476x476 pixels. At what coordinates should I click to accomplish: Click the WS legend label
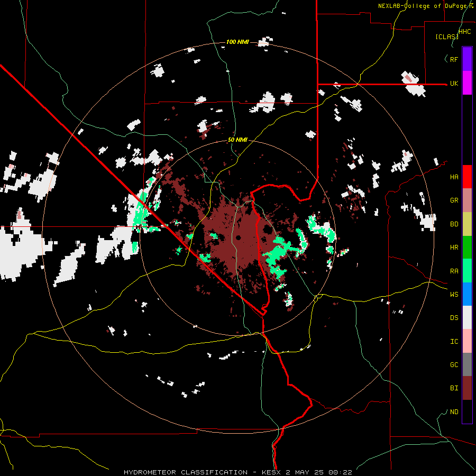(454, 295)
